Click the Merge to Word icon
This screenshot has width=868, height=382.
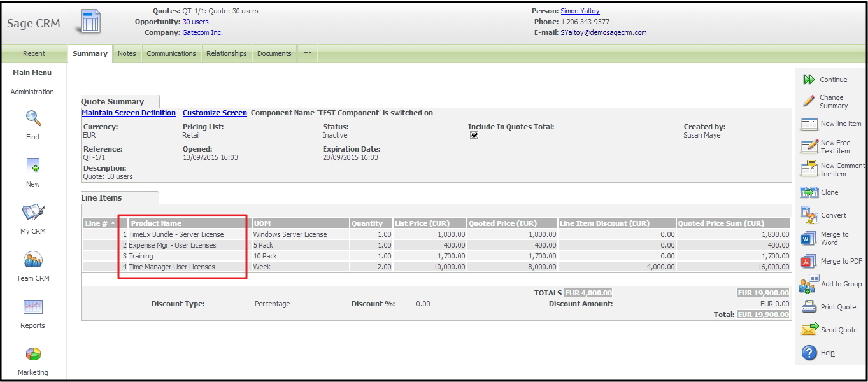pyautogui.click(x=809, y=239)
